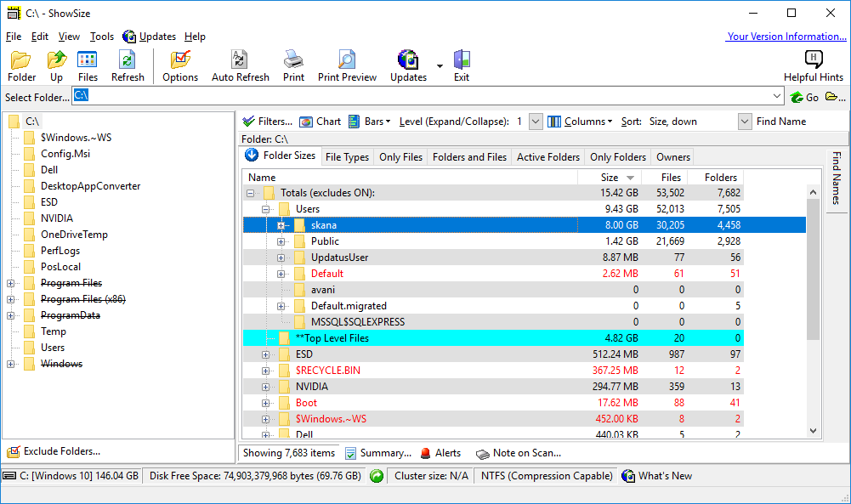Viewport: 851px width, 504px height.
Task: Switch to the Owners tab
Action: pos(673,156)
